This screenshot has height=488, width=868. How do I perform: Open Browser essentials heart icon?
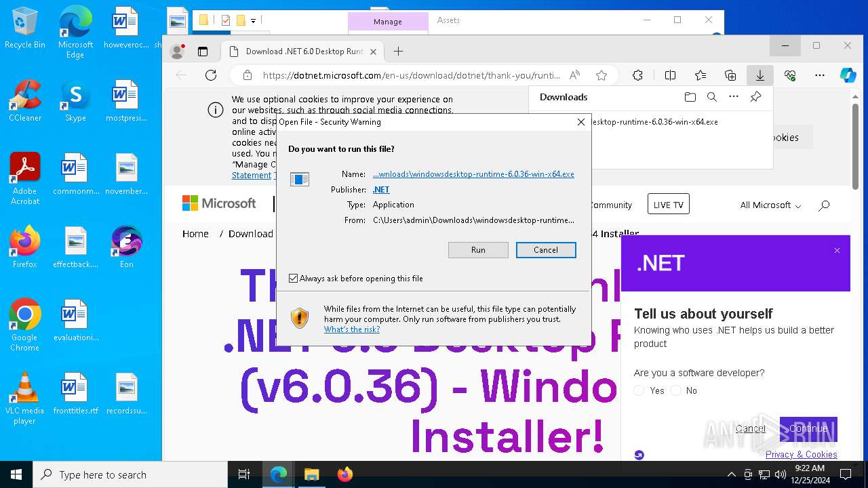click(x=790, y=75)
